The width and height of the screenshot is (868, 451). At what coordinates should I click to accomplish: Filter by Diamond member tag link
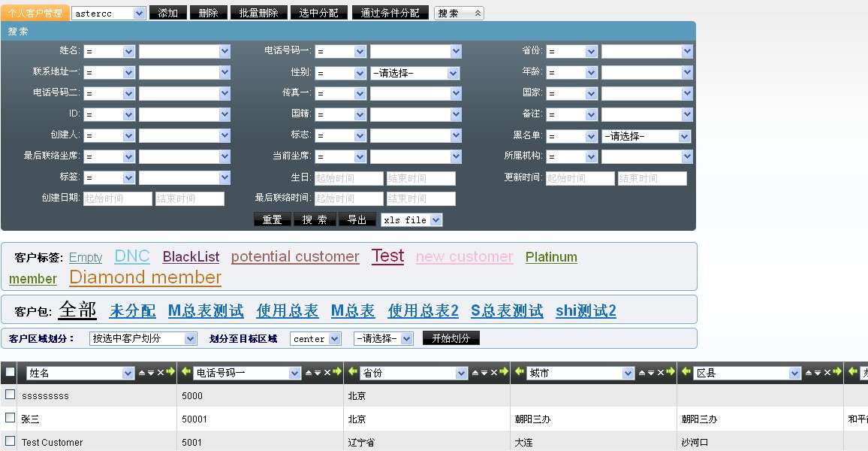(x=145, y=277)
